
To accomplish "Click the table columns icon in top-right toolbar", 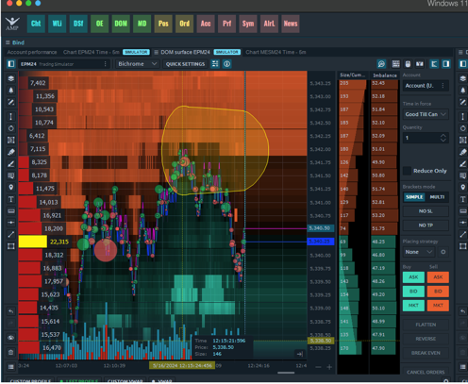I will point(396,64).
